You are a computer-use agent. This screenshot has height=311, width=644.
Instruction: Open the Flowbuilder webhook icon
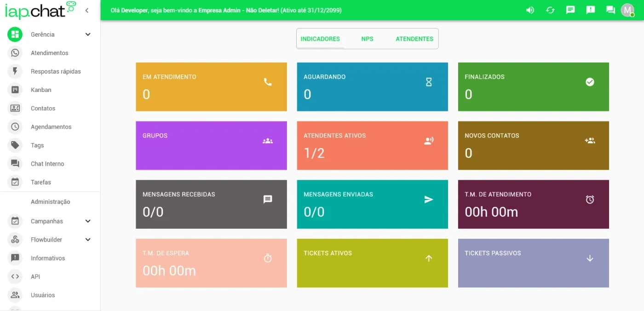pos(15,240)
